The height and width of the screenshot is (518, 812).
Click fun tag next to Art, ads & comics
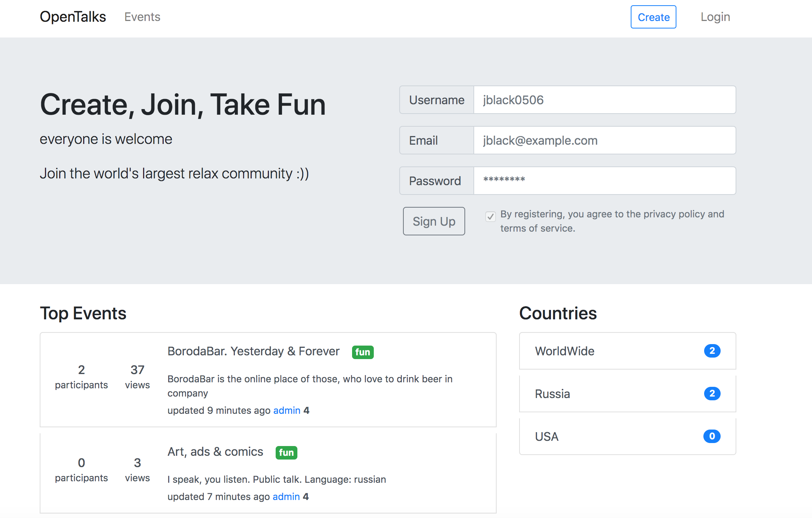click(x=286, y=453)
